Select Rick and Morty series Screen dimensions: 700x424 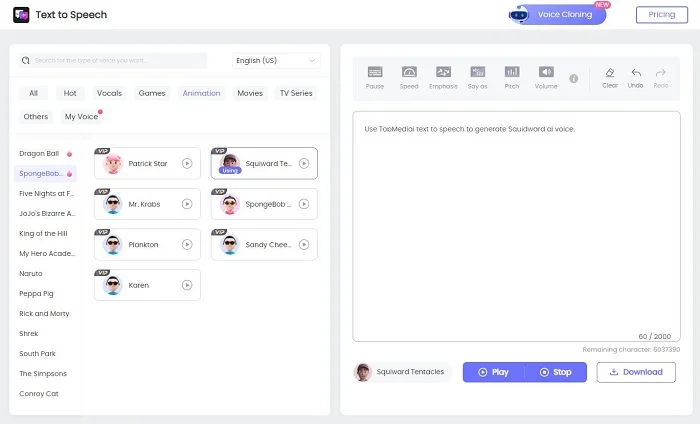coord(44,314)
